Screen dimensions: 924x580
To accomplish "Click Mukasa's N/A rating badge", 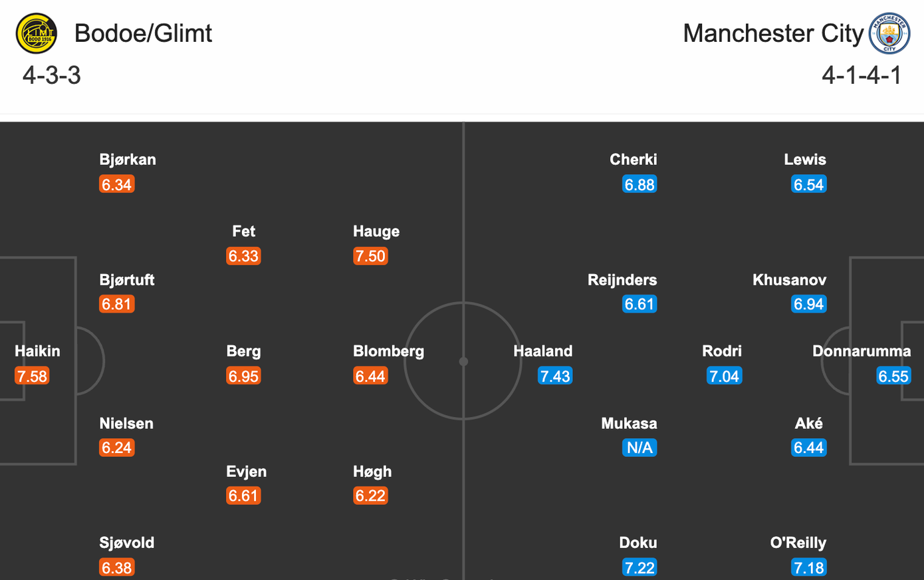I will coord(639,448).
